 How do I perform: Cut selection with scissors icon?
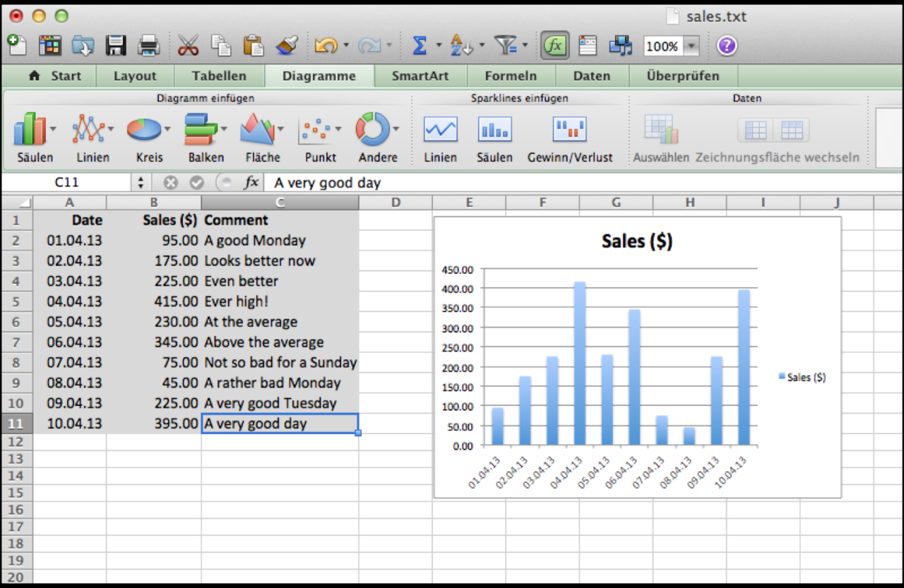(x=189, y=46)
